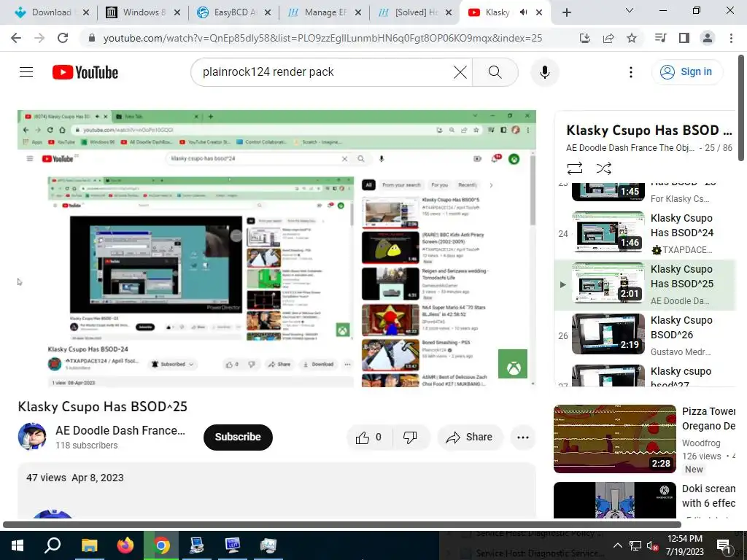747x560 pixels.
Task: Click the YouTube logo to go home
Action: point(85,72)
